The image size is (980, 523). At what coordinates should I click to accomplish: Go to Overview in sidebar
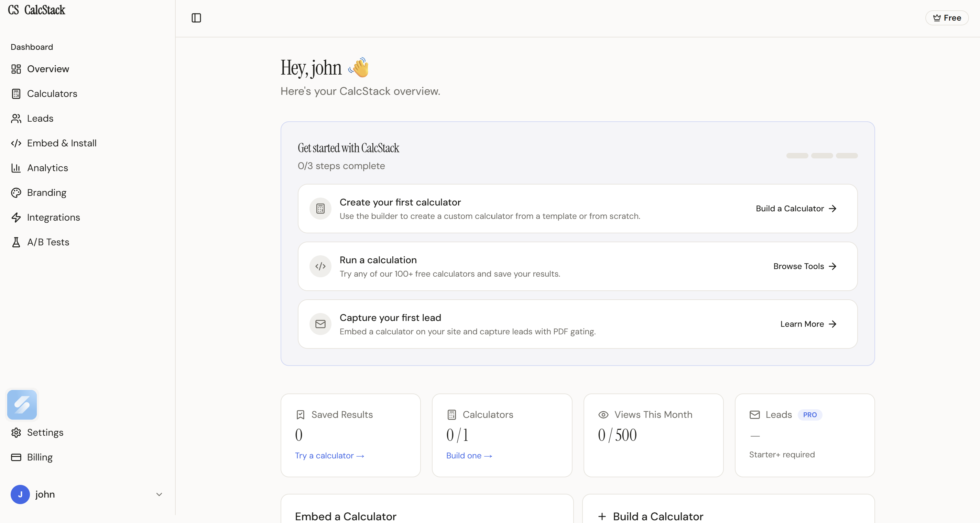pyautogui.click(x=48, y=69)
